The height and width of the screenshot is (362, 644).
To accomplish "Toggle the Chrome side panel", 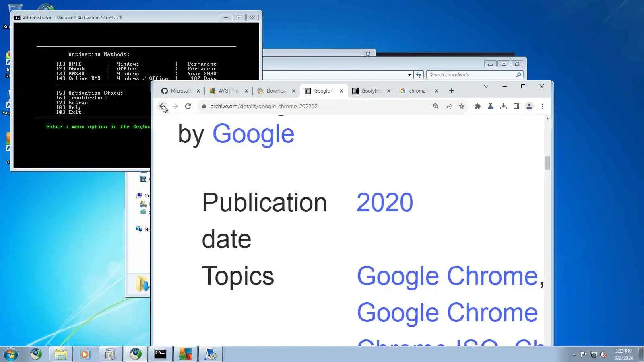I will (x=516, y=106).
